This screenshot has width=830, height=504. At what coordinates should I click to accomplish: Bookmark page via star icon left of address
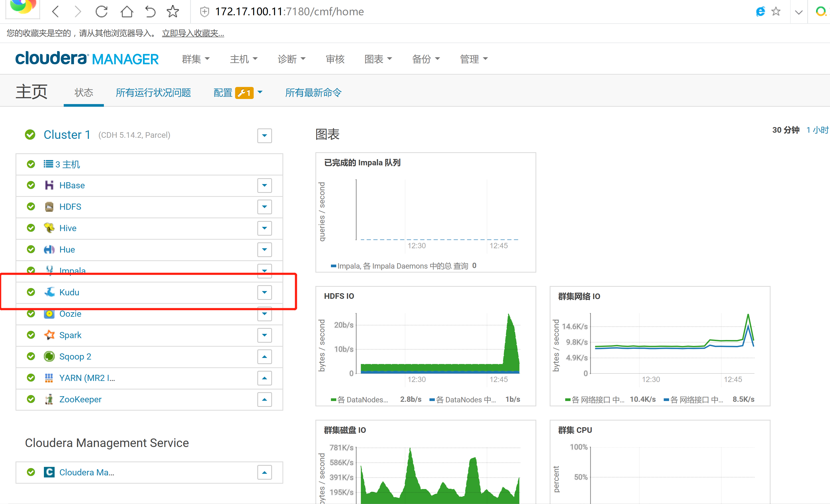pos(173,12)
